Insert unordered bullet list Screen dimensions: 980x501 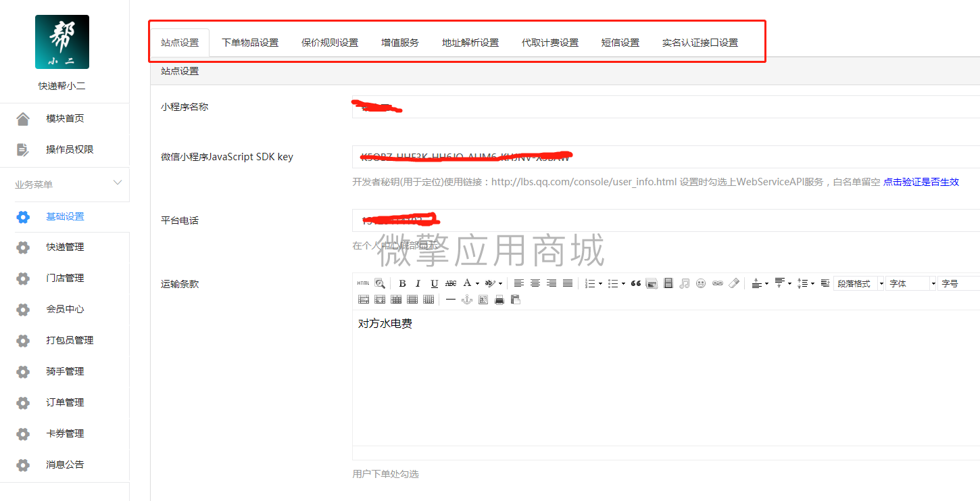(613, 283)
